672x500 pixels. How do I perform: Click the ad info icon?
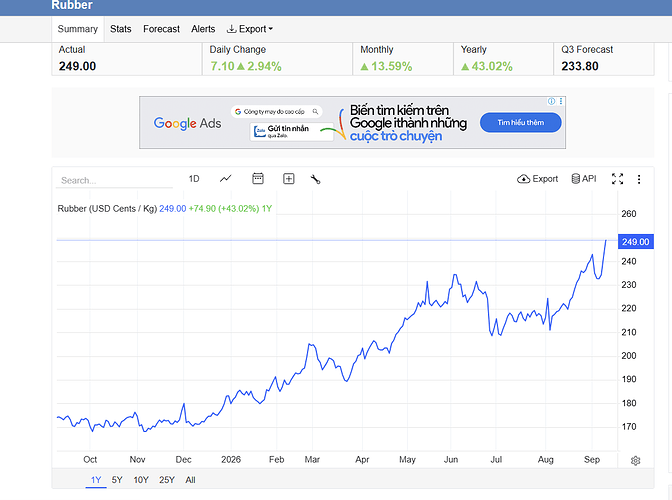click(x=551, y=101)
